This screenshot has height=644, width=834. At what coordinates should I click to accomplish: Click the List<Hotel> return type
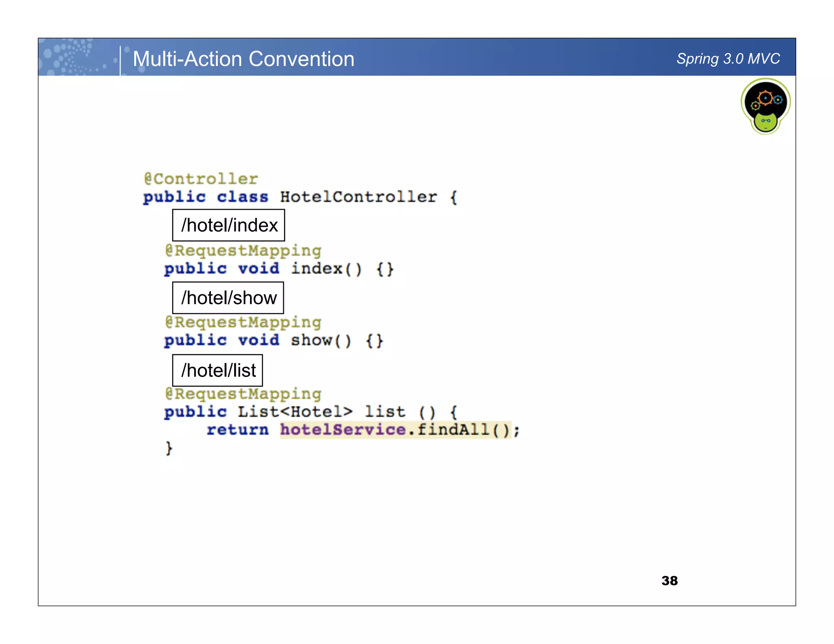coord(295,412)
